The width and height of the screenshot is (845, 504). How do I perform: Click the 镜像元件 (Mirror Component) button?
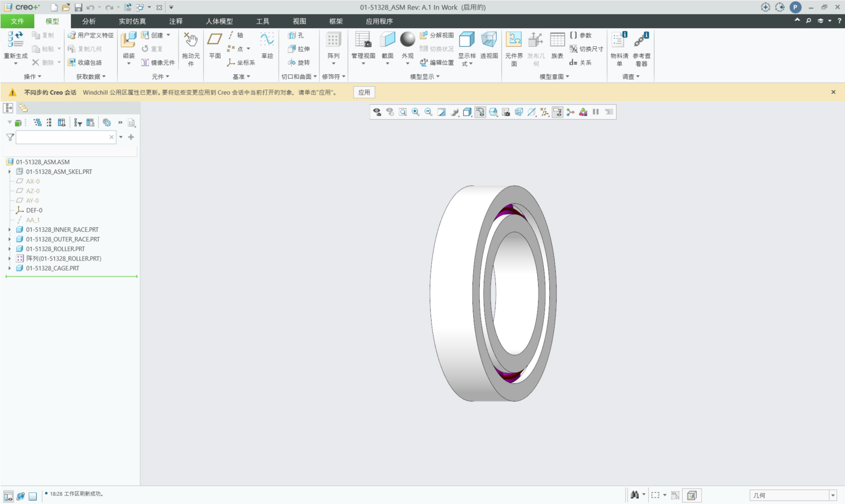158,62
